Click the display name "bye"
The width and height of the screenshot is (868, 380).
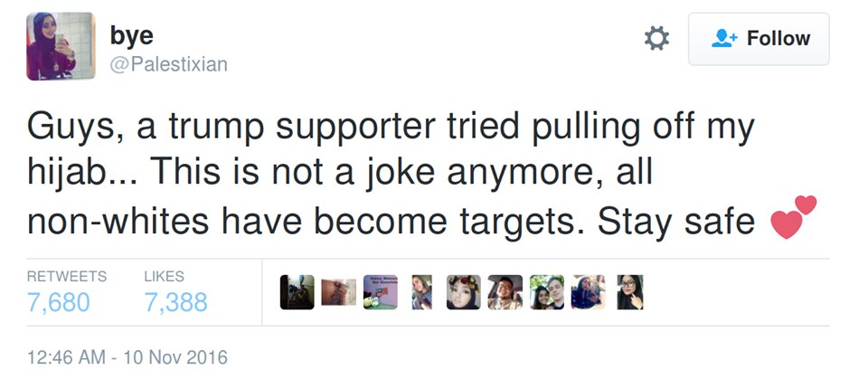(131, 35)
